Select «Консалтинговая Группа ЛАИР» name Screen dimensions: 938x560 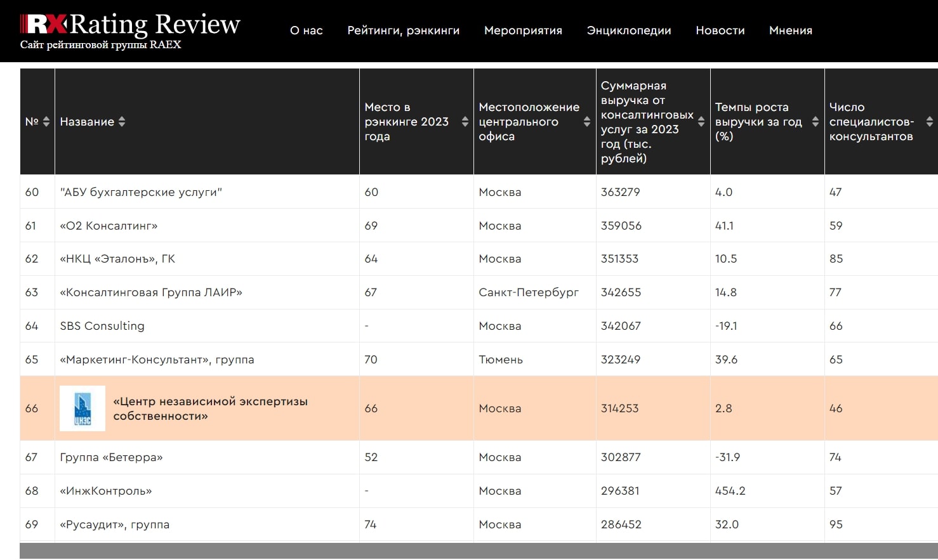coord(151,292)
